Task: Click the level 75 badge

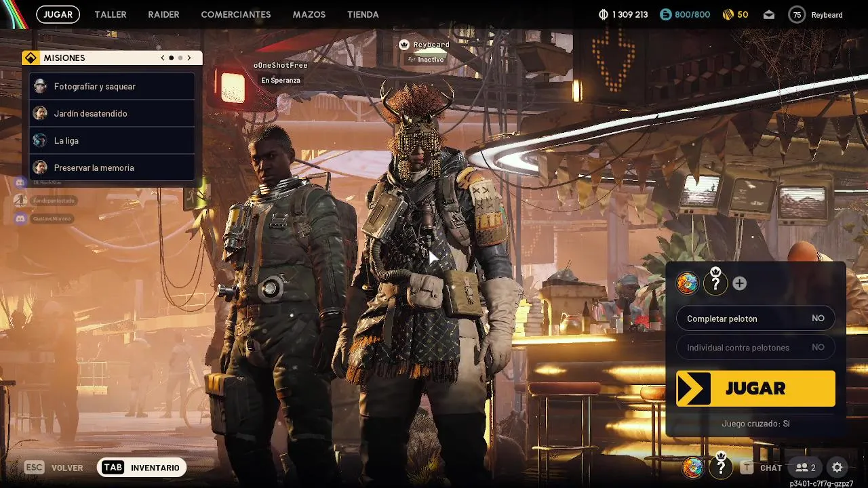Action: [x=797, y=14]
